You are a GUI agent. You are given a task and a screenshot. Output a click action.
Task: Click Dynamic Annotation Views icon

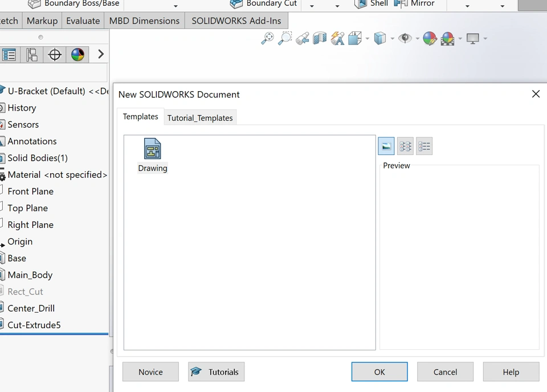(x=337, y=38)
